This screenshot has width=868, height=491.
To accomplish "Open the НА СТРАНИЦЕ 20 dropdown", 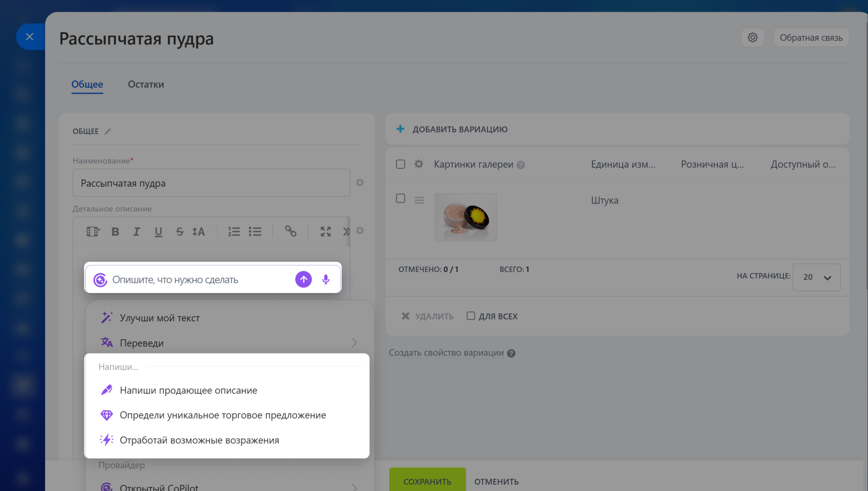I will pyautogui.click(x=816, y=277).
